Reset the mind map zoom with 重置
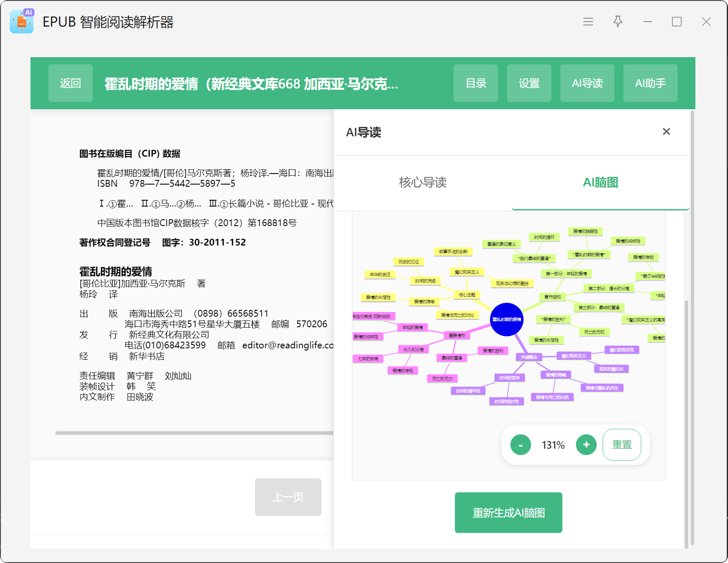The image size is (728, 563). tap(621, 445)
